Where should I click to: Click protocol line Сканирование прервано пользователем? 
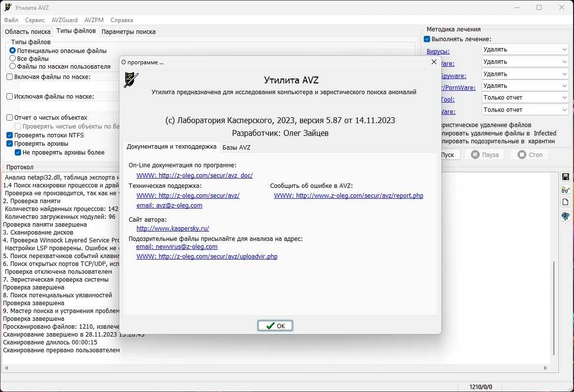61,350
